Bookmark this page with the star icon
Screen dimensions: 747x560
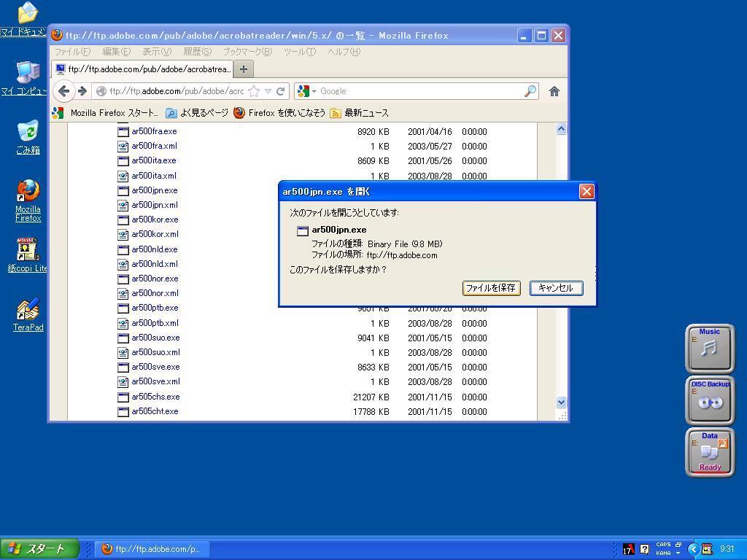tap(255, 91)
